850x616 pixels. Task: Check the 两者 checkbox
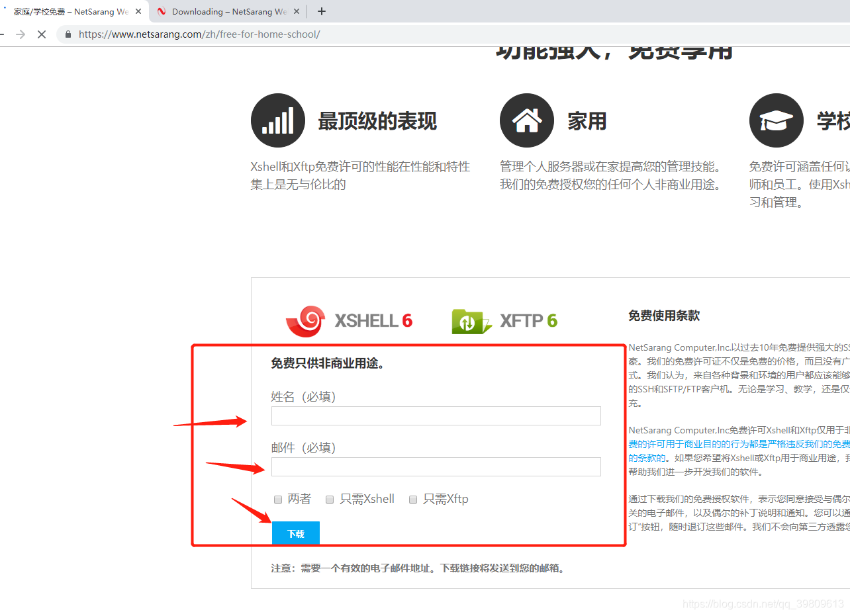point(278,500)
